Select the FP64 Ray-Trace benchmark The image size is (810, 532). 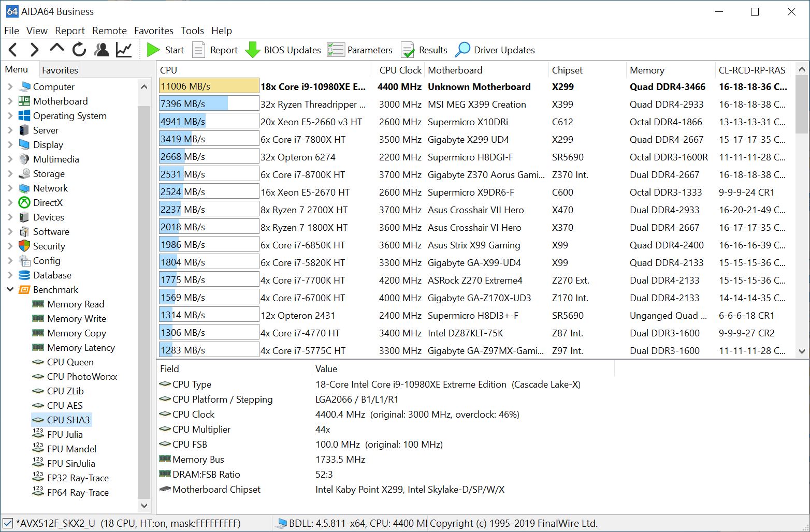point(78,493)
